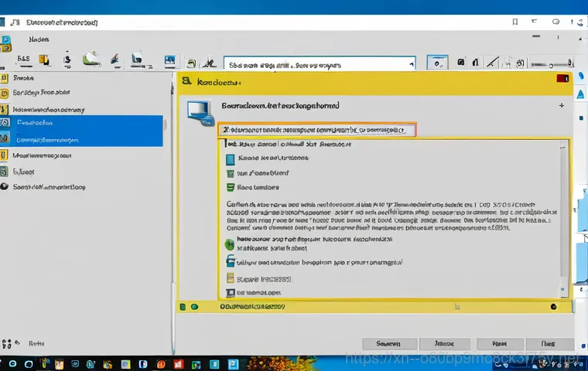Click the blue triangle icon on the right edge strip
Viewport: 588px width, 371px height.
pos(580,94)
